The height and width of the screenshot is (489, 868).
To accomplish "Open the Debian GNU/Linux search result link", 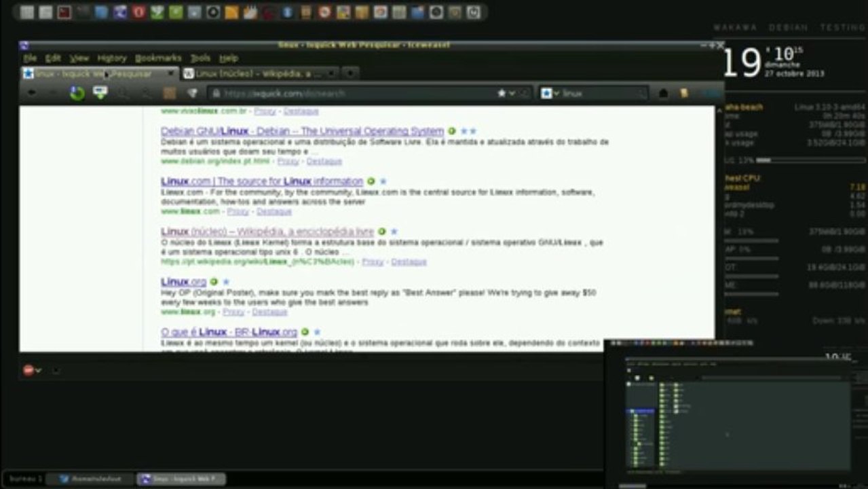I will [302, 131].
